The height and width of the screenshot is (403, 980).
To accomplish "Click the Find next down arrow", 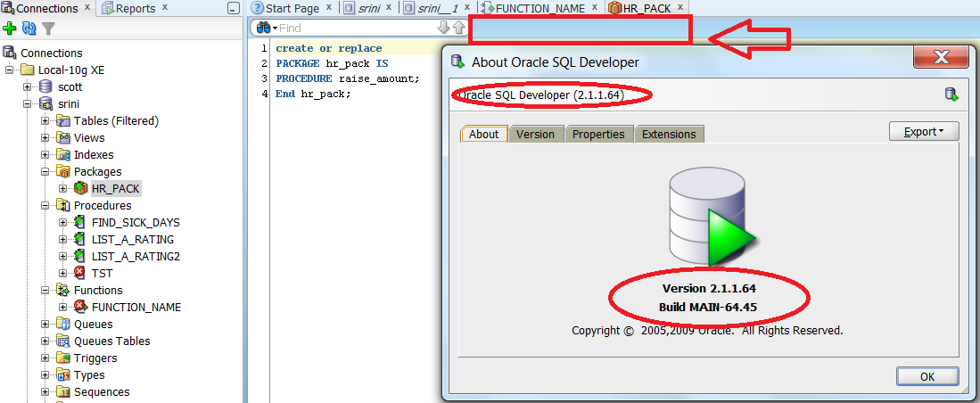I will 443,28.
